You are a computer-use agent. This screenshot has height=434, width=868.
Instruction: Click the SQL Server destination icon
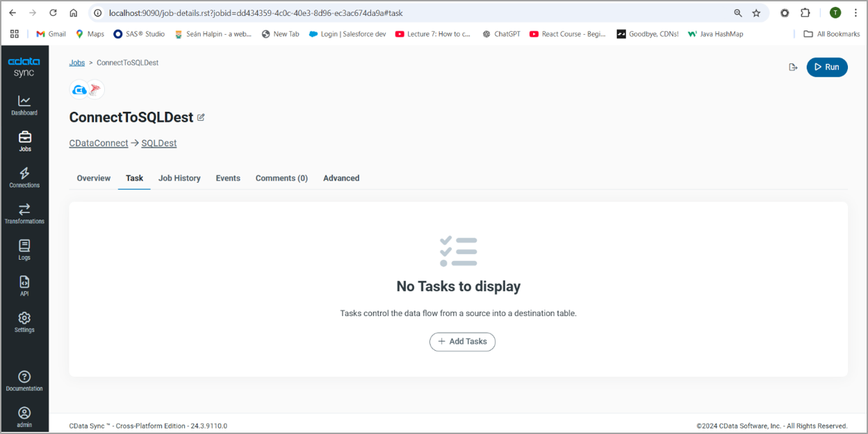tap(96, 89)
